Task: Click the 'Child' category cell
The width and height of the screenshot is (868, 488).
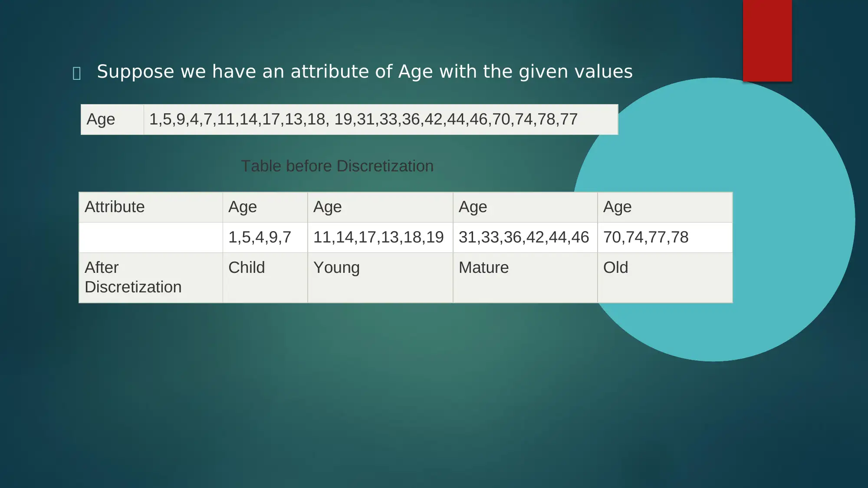Action: coord(265,278)
